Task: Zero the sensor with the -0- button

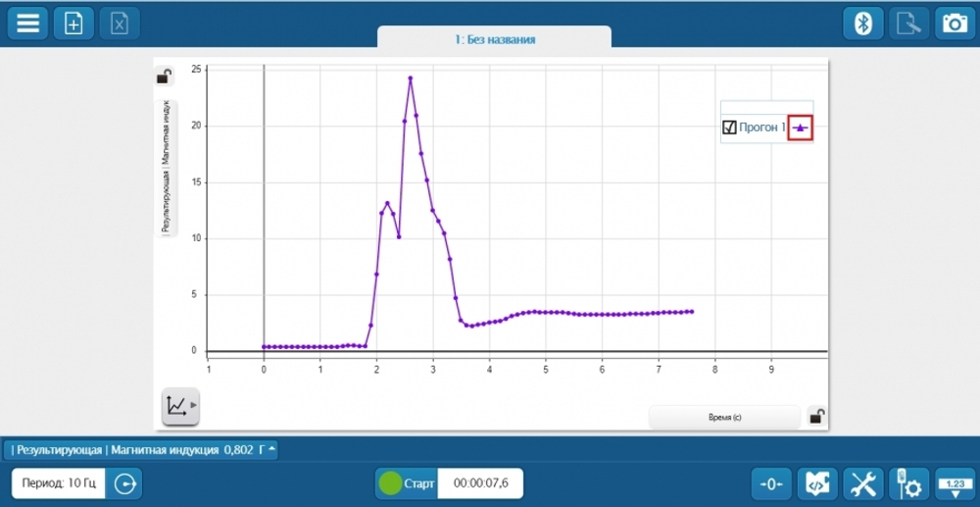Action: click(x=772, y=483)
